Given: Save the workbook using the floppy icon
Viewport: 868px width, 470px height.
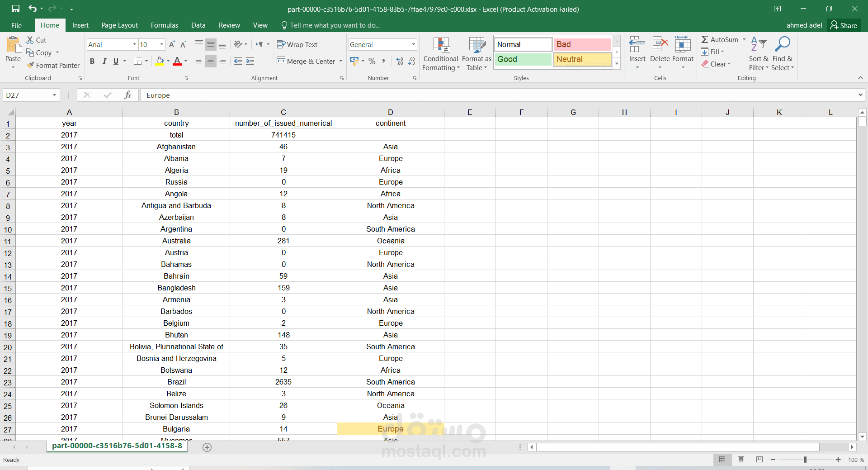Looking at the screenshot, I should pyautogui.click(x=16, y=9).
